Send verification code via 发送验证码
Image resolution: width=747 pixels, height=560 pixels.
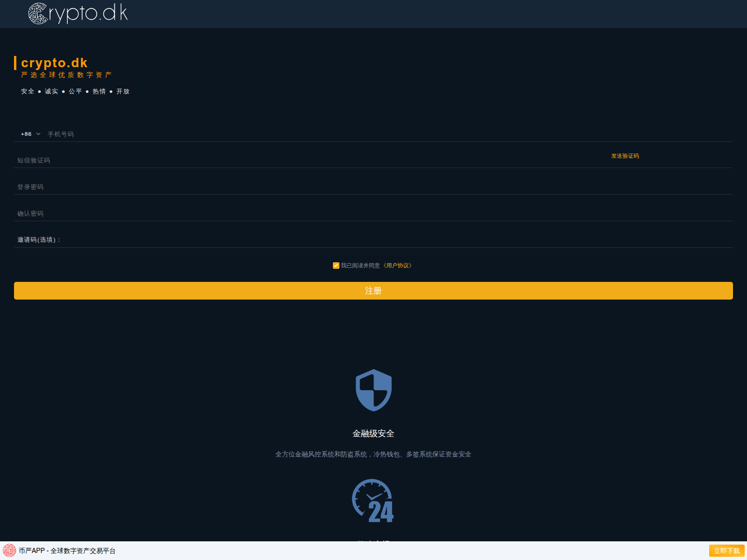[x=625, y=156]
